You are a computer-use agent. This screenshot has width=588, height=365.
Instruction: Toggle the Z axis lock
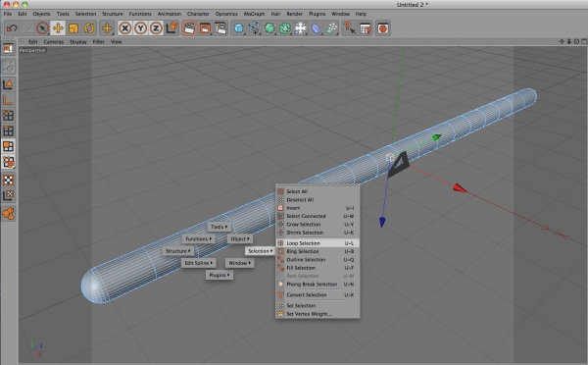pyautogui.click(x=156, y=28)
